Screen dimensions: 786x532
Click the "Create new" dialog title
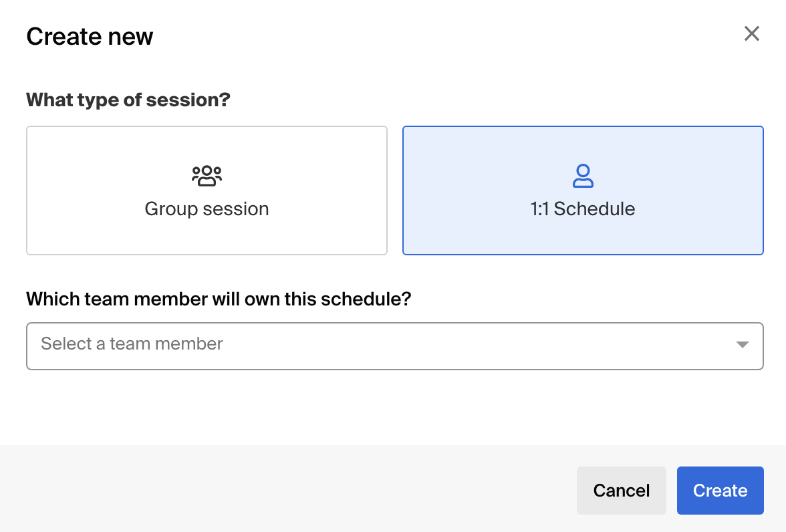click(x=90, y=36)
